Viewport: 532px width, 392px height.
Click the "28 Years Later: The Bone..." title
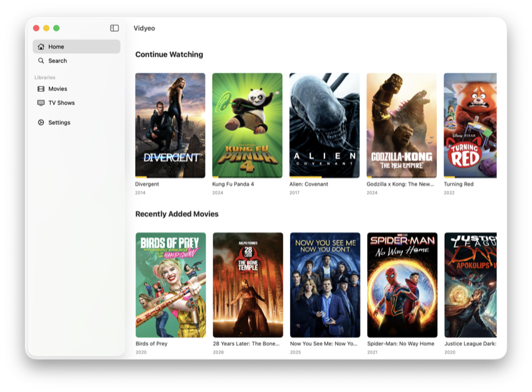pos(246,343)
